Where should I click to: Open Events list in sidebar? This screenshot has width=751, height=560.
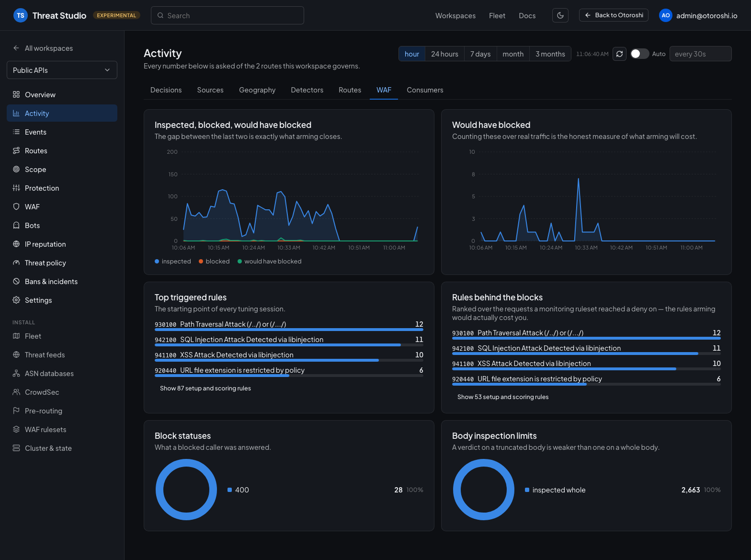(62, 132)
